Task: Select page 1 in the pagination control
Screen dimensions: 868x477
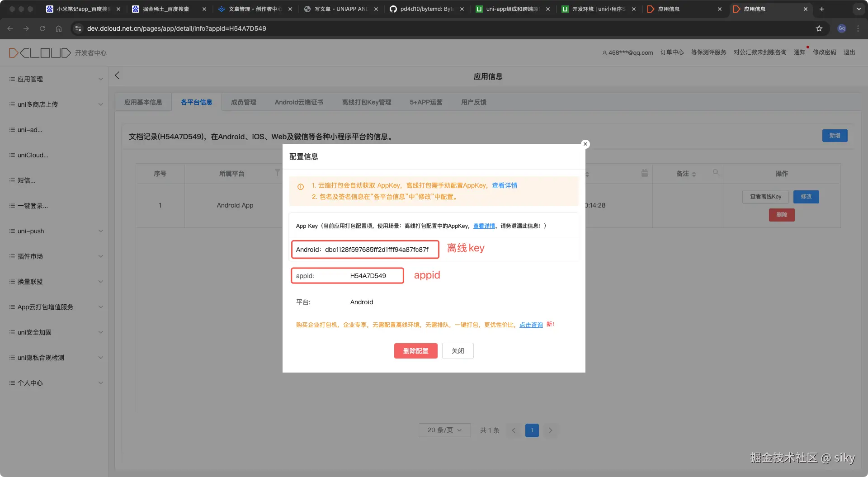Action: click(x=532, y=430)
